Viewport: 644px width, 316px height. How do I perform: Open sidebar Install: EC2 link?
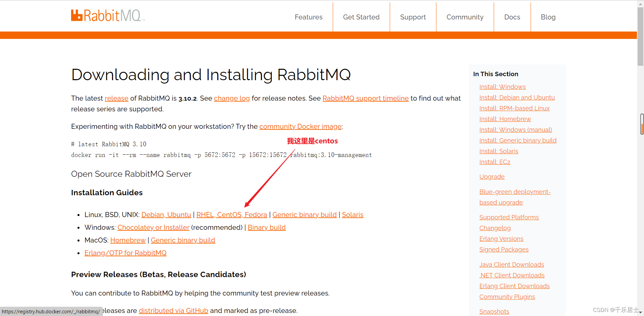[x=495, y=162]
